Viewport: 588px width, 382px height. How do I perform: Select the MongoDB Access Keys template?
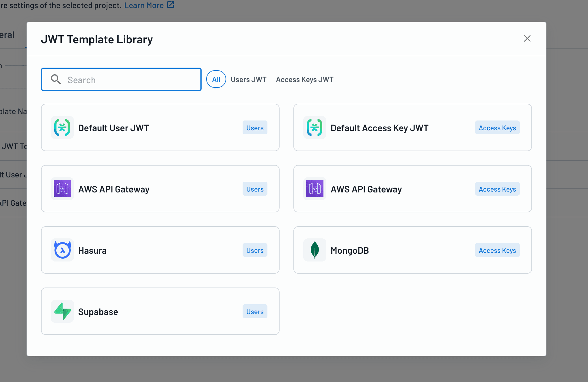(412, 250)
